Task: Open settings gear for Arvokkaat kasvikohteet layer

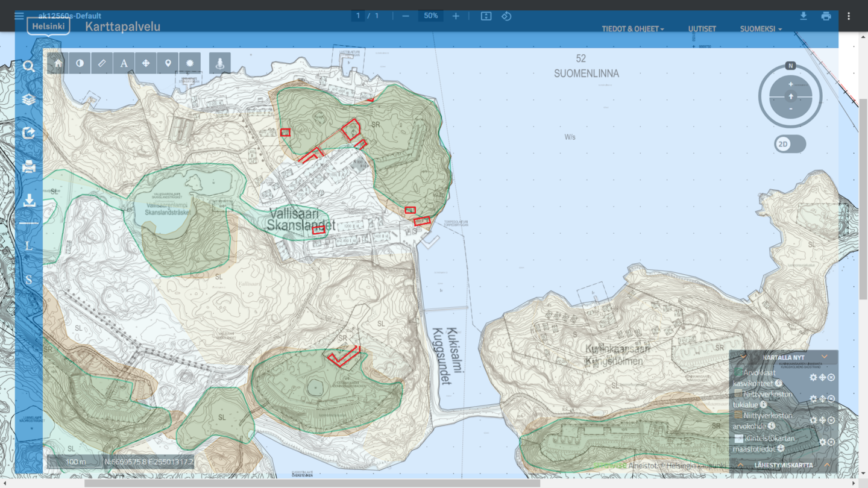Action: tap(813, 377)
